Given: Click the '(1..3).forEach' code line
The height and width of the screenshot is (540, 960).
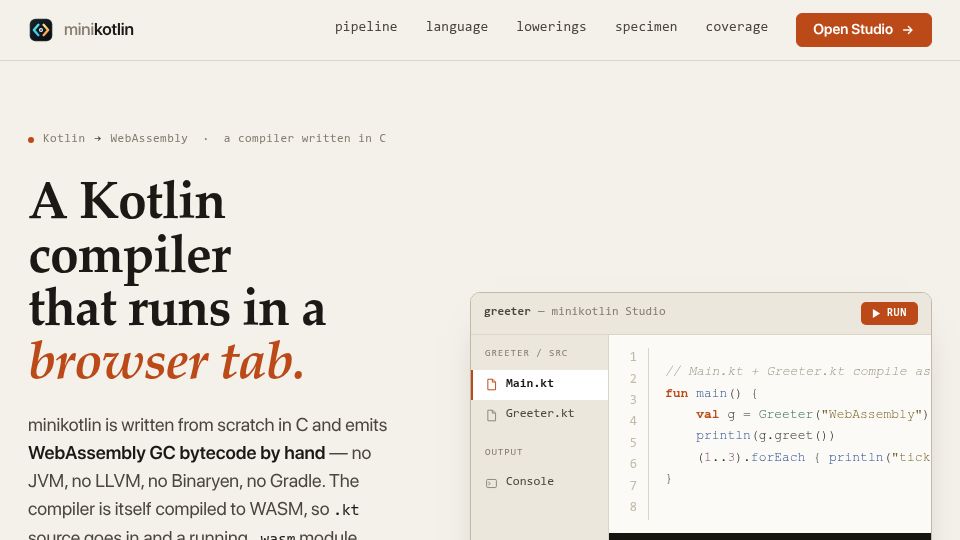Looking at the screenshot, I should click(814, 457).
